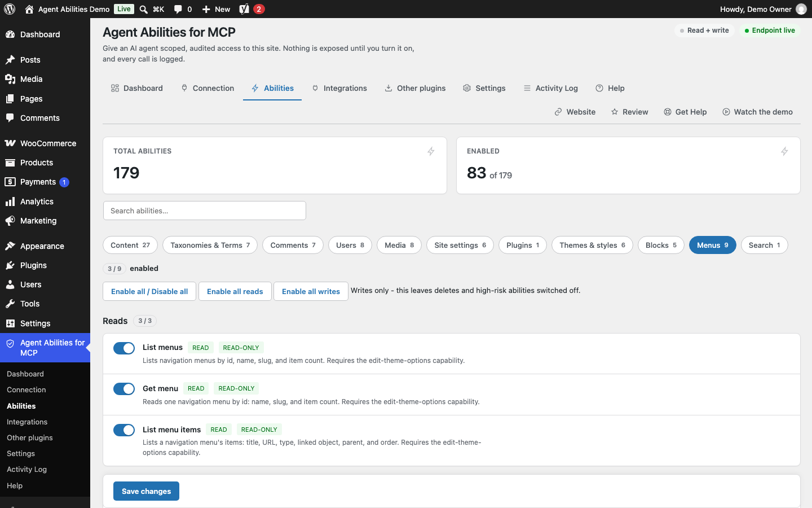Open the Other plugins tab
This screenshot has height=508, width=812.
coord(415,88)
